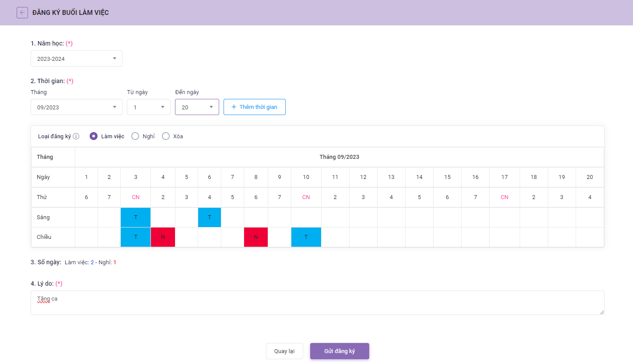Viewport: 633px width, 364px height.
Task: Click the red N cell for afternoon day 8
Action: click(256, 237)
